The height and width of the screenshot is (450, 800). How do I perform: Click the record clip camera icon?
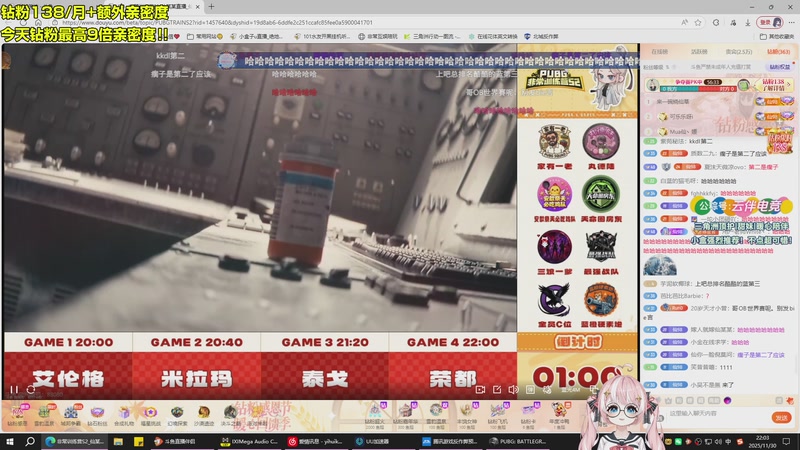point(480,389)
